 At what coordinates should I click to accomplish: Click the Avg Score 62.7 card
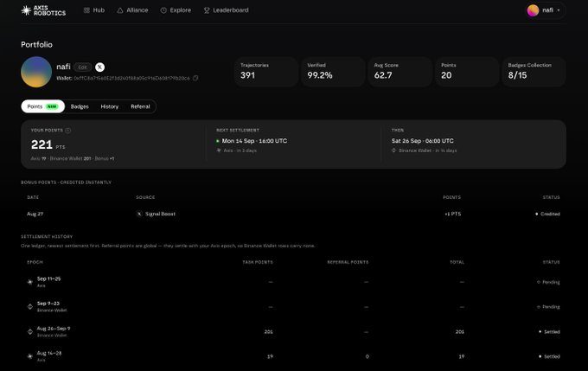400,72
